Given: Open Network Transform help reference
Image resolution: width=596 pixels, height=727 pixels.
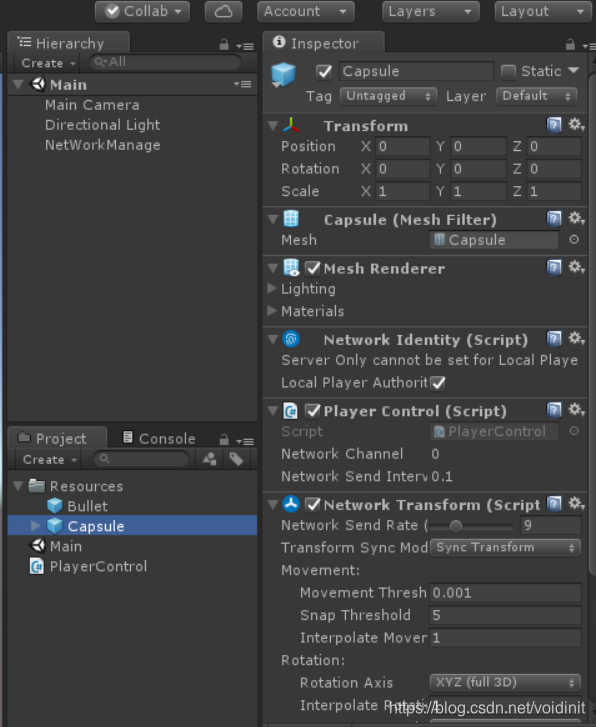Looking at the screenshot, I should tap(554, 504).
